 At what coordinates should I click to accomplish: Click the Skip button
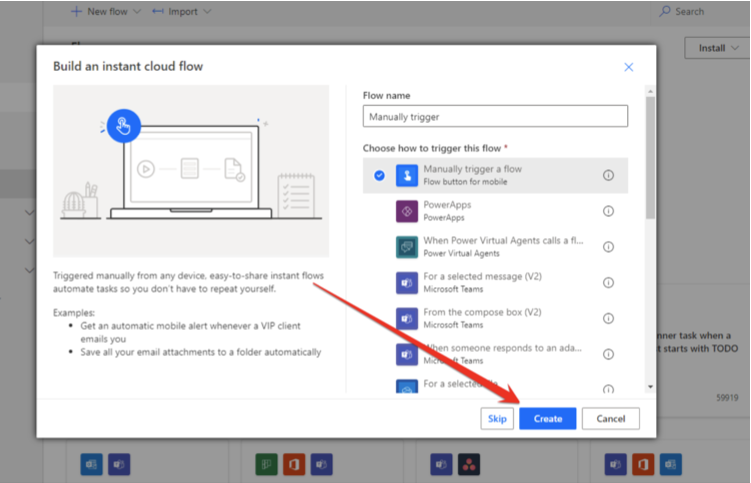tap(497, 418)
